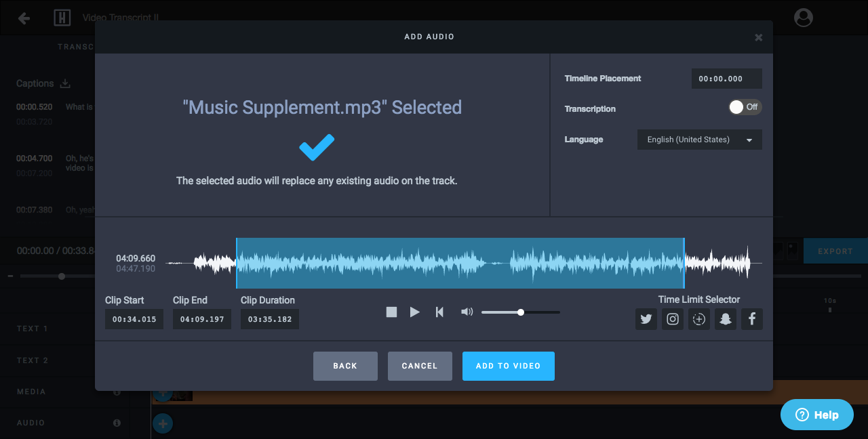Play the selected audio clip
The image size is (868, 439).
[414, 312]
